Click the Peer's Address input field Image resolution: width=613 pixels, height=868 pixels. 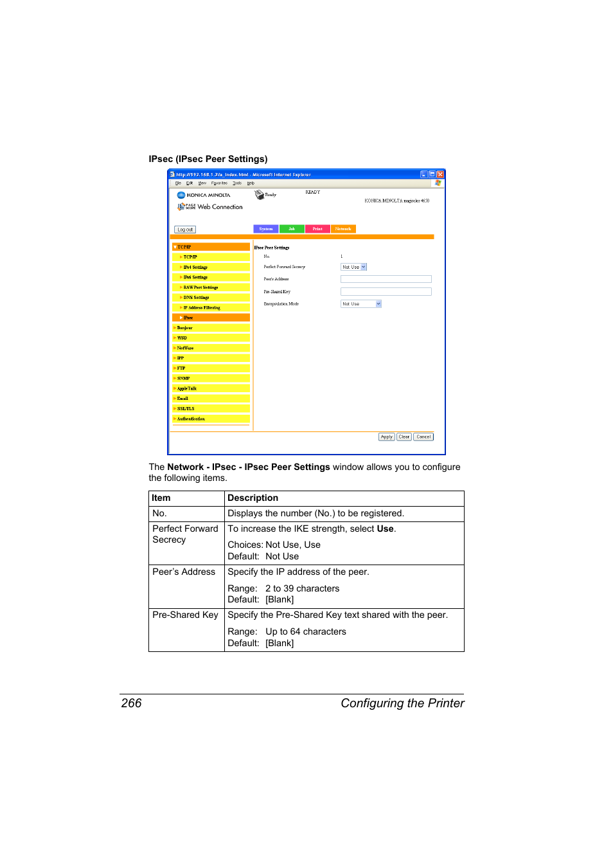click(386, 279)
